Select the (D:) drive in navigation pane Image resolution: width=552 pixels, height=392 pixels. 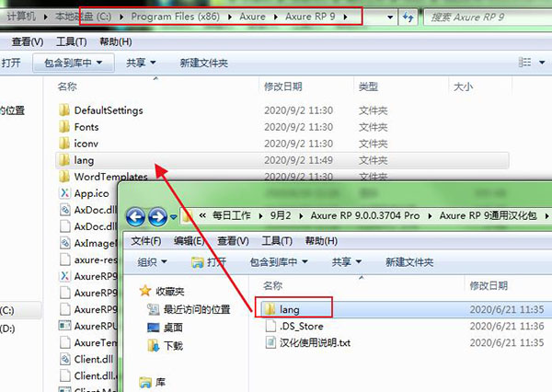click(7, 329)
